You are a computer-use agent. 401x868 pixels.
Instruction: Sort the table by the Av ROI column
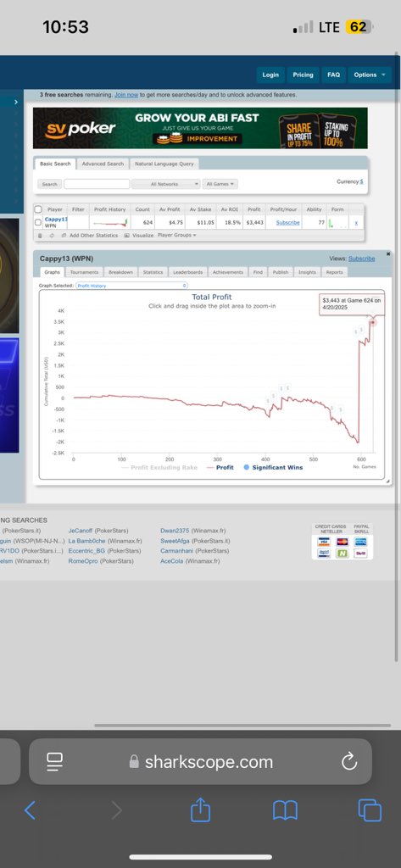click(229, 209)
